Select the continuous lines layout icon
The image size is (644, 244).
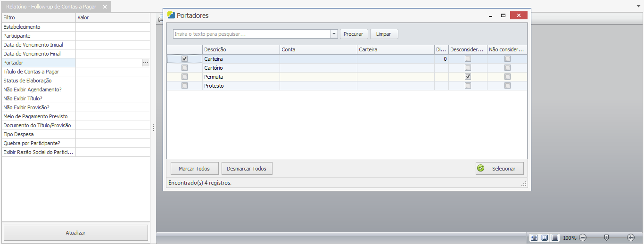[555, 238]
